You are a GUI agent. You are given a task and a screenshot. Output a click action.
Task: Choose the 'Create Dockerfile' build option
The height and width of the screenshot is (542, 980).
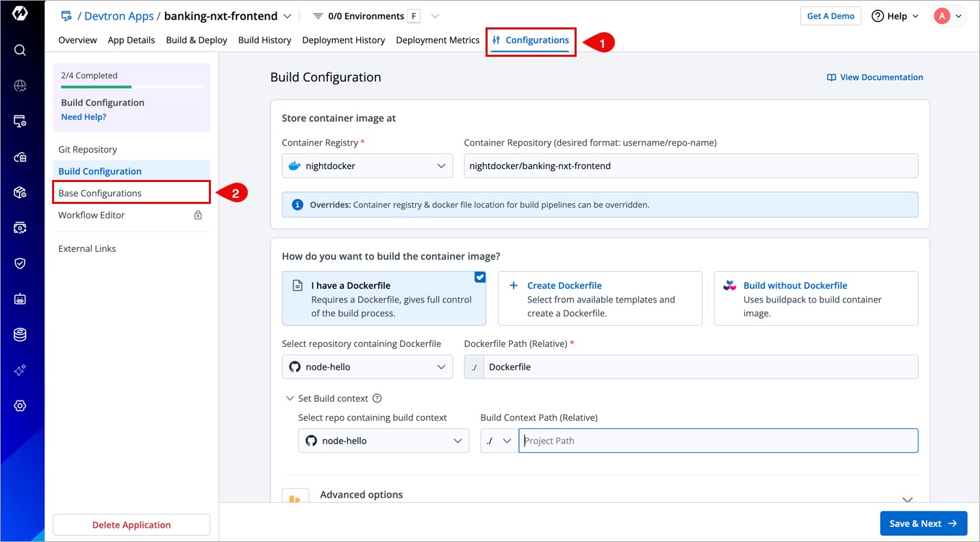(x=599, y=298)
